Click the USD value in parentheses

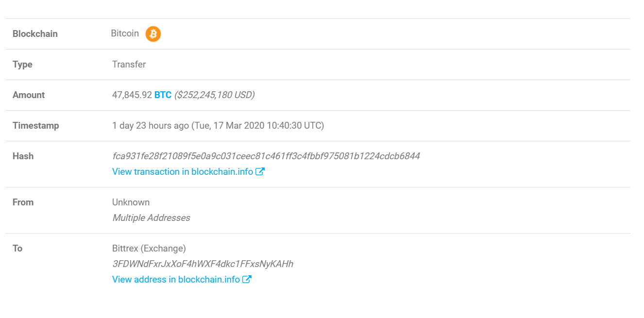pos(215,95)
